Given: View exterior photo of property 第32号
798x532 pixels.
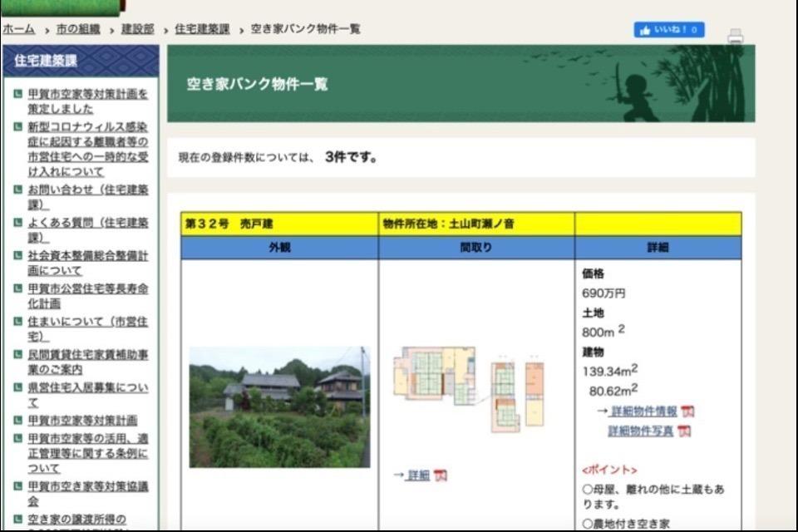Looking at the screenshot, I should click(279, 407).
